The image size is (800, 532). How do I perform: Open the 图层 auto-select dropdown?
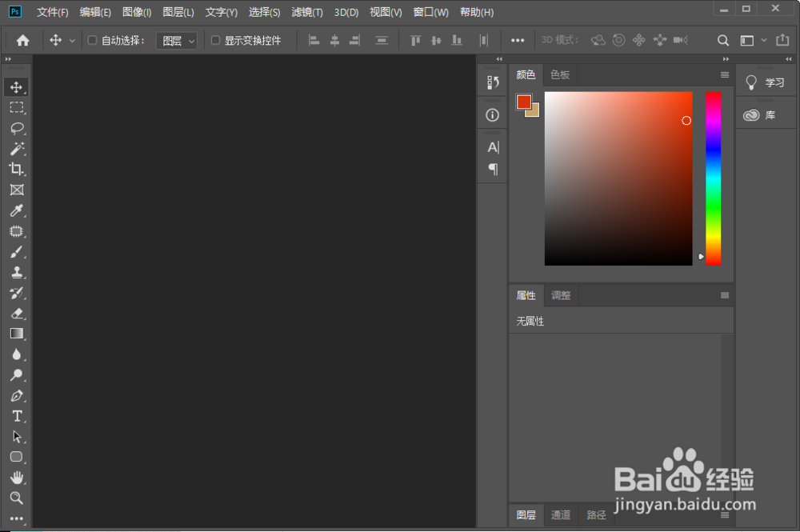[177, 41]
